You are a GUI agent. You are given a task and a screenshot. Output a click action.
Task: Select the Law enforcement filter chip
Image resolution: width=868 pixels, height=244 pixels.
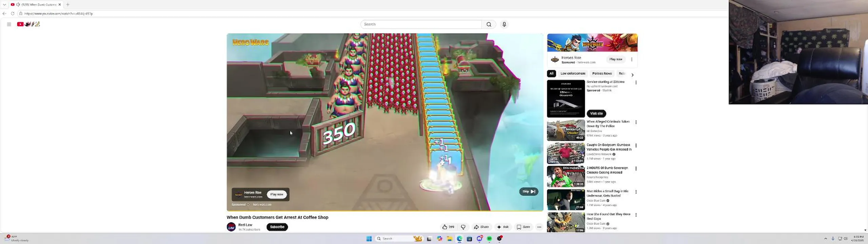point(573,74)
